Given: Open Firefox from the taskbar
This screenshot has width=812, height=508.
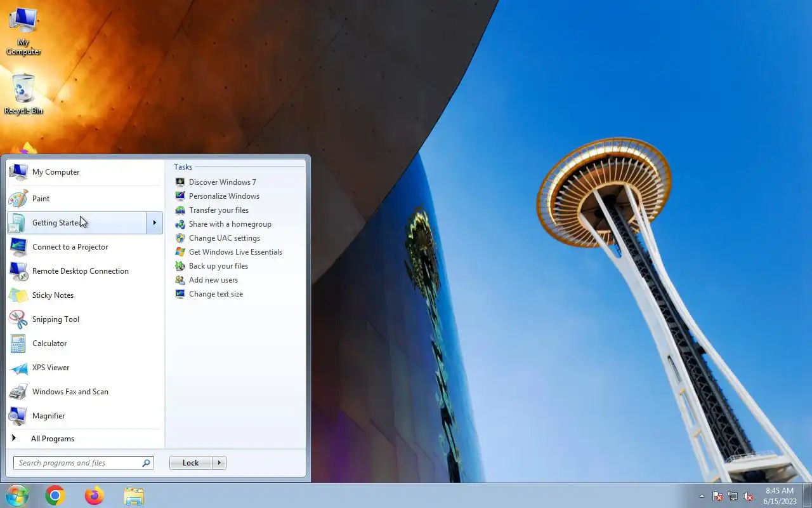Looking at the screenshot, I should click(x=95, y=495).
